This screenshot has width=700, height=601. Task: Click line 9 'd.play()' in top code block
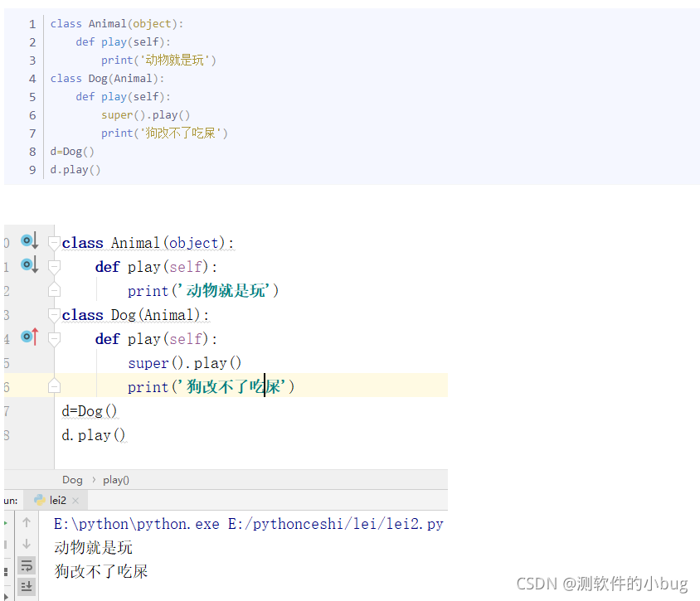[75, 170]
